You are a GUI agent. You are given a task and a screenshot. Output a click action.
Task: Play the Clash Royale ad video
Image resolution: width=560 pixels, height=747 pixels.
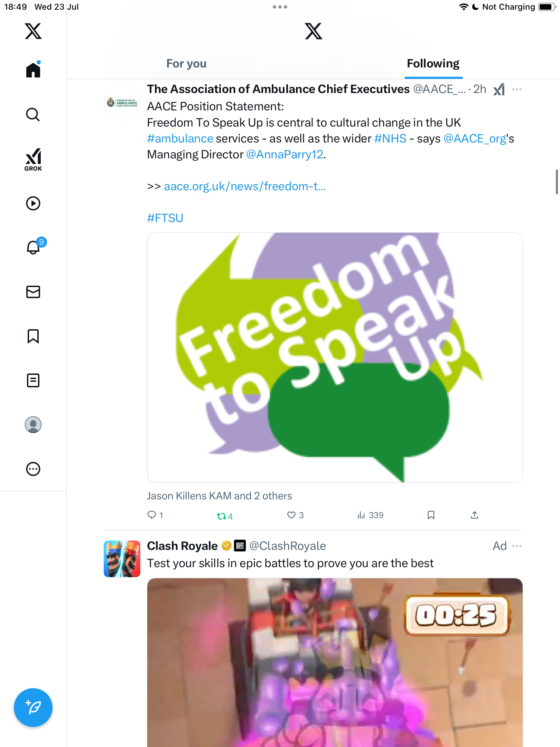(x=335, y=662)
